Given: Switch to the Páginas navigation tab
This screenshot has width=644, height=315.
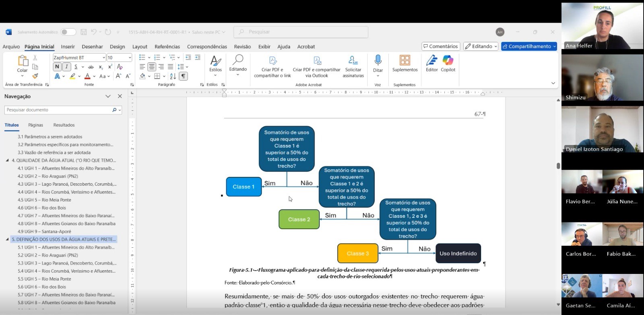Looking at the screenshot, I should pos(35,125).
